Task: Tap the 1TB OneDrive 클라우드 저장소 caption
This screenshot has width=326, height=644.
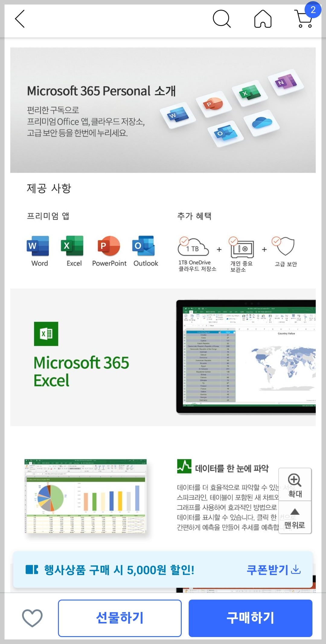Action: click(197, 266)
